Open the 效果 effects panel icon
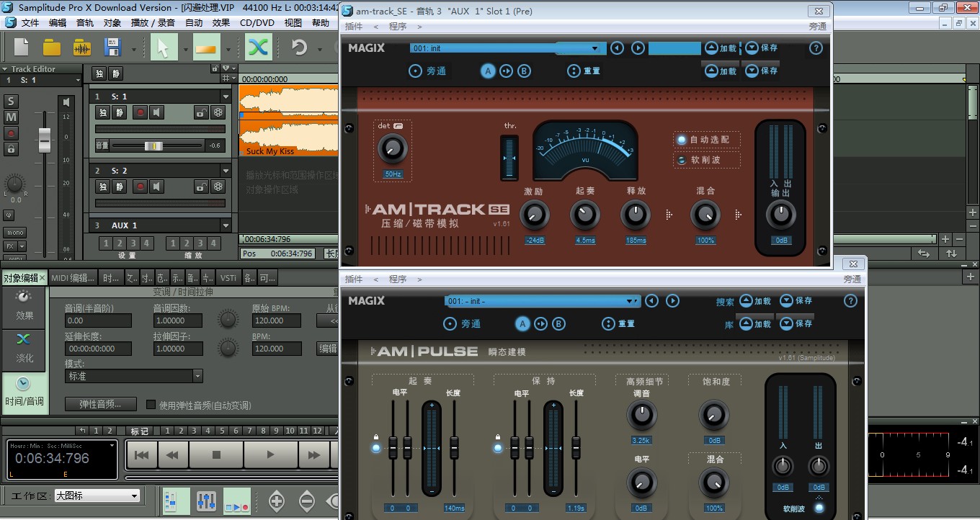The width and height of the screenshot is (980, 520). click(24, 305)
